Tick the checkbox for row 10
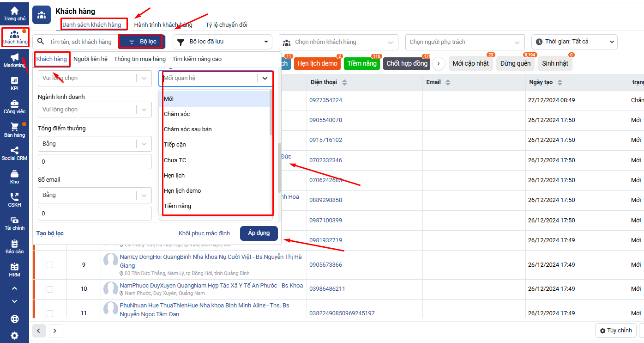This screenshot has height=343, width=644. (x=50, y=289)
